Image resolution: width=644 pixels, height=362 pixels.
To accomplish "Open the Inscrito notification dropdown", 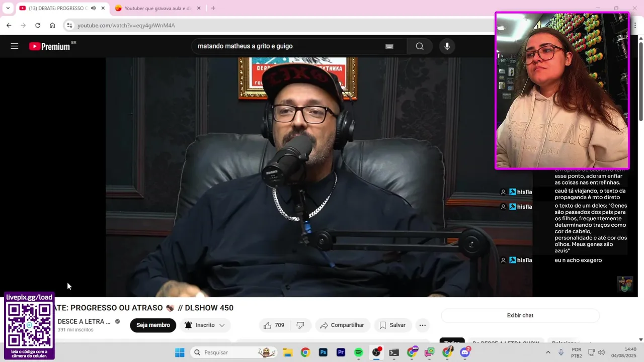I will coord(205,325).
